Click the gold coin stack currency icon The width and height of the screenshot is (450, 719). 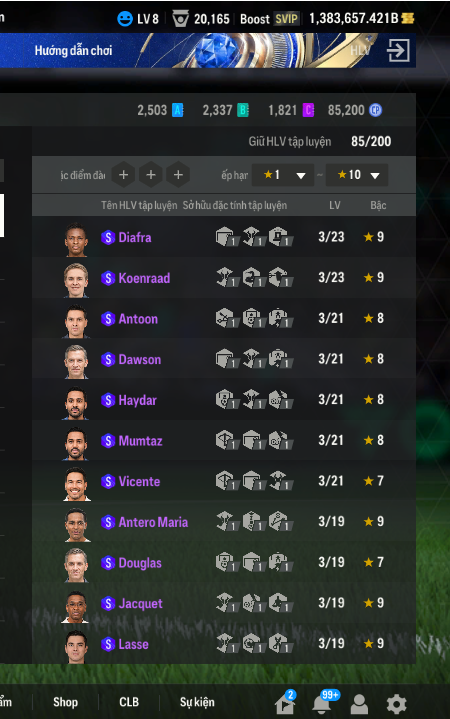[x=408, y=18]
